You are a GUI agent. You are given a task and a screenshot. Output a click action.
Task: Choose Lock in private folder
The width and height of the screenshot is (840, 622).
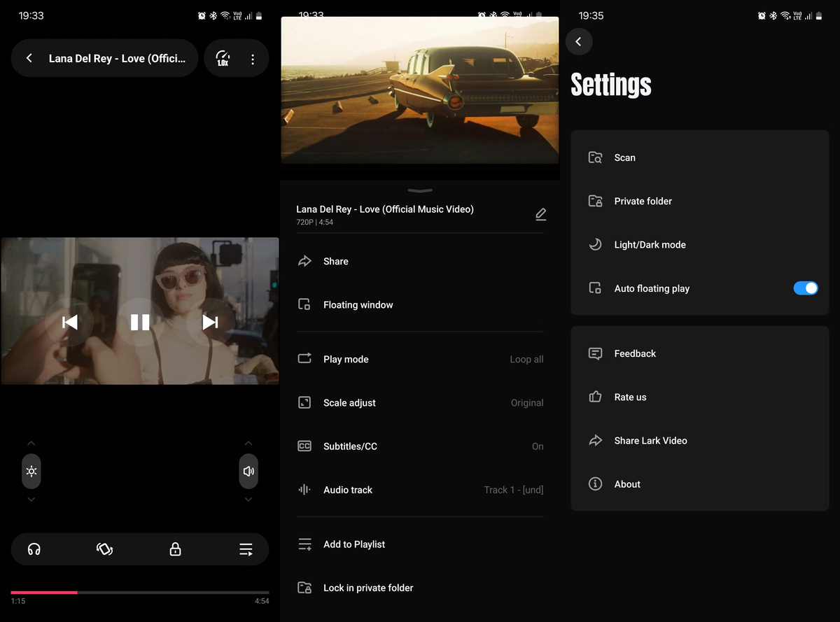pos(420,588)
